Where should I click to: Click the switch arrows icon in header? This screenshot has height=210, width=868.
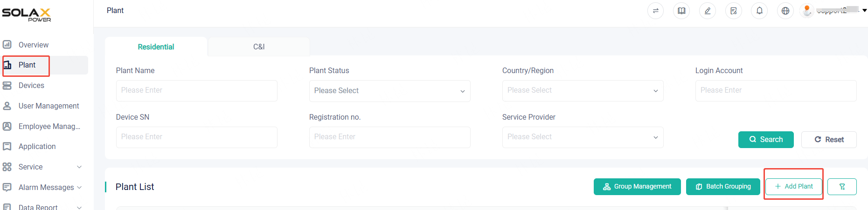click(x=655, y=11)
